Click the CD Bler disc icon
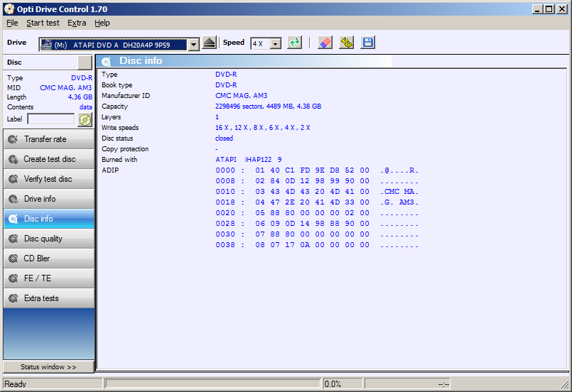 13,258
